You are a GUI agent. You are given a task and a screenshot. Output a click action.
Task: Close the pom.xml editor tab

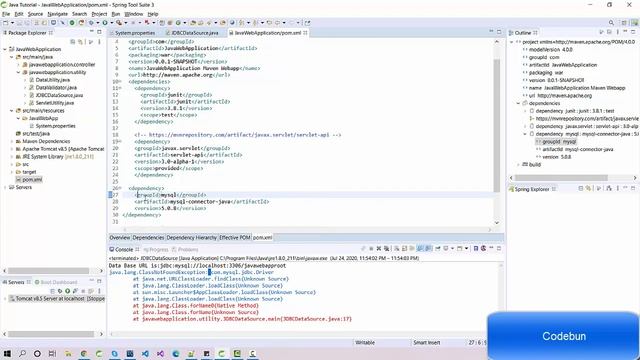tap(305, 33)
